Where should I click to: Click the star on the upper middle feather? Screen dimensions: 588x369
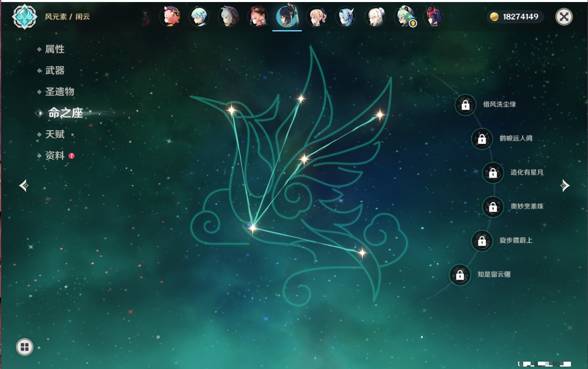[x=301, y=98]
